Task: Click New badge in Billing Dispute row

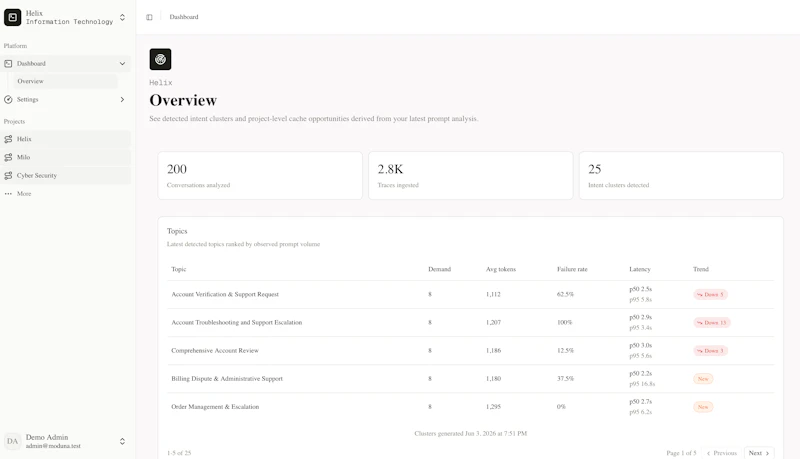Action: (703, 378)
